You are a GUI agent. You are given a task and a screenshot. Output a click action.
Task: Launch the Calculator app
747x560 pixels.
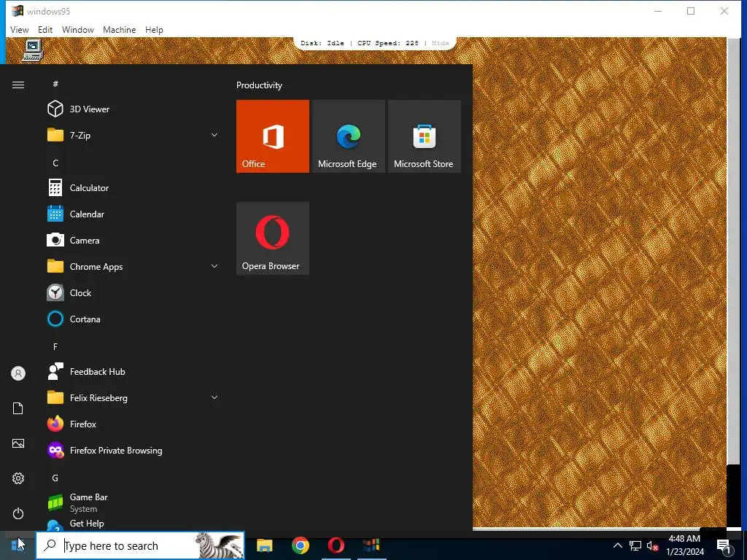pyautogui.click(x=133, y=187)
